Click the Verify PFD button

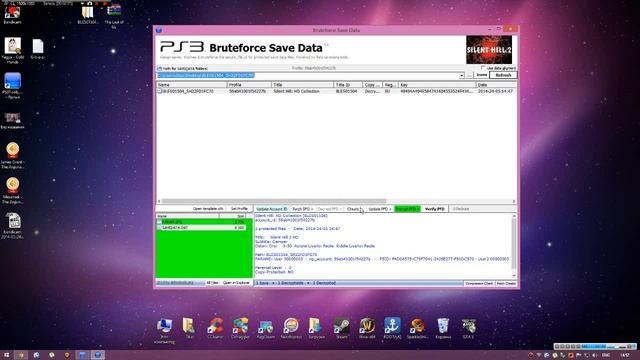coord(435,209)
